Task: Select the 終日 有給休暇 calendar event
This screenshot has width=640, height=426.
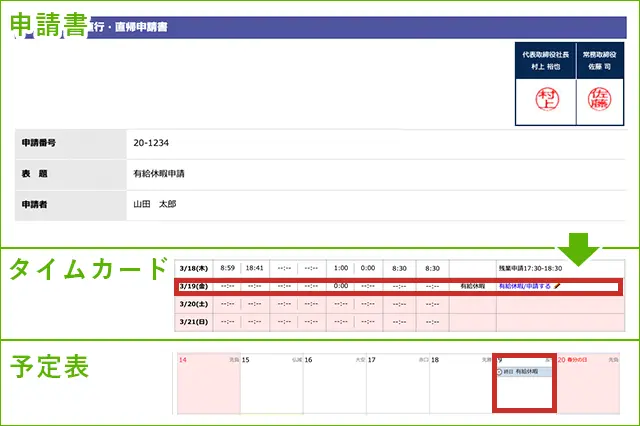Action: (x=525, y=372)
